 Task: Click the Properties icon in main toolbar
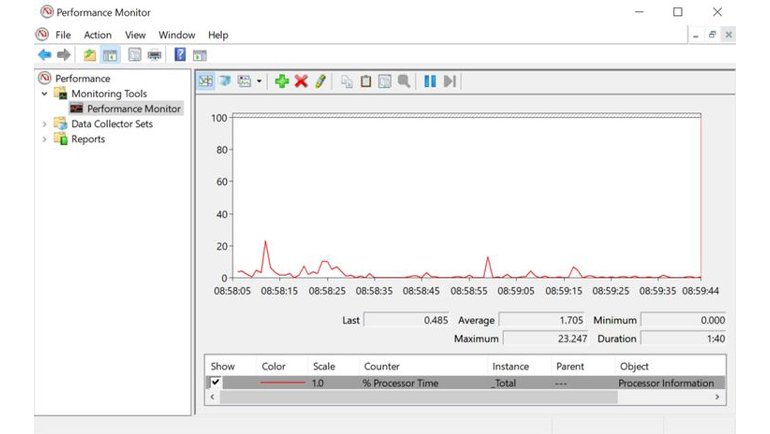click(135, 54)
